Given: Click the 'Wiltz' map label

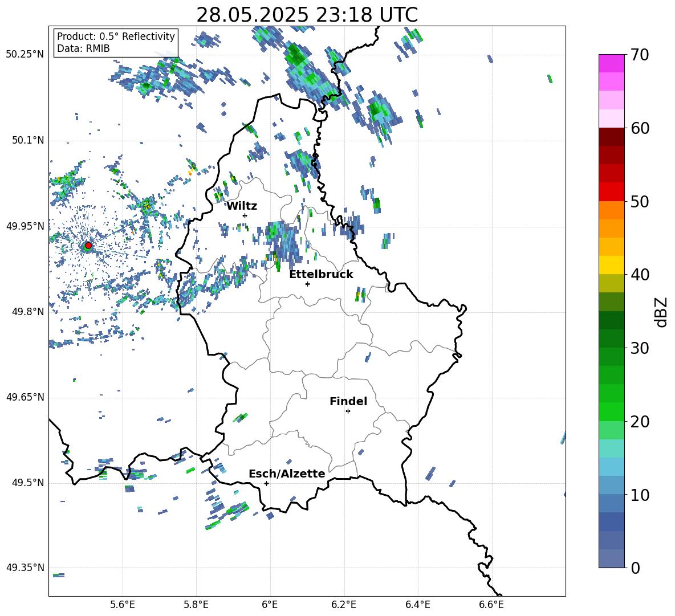Looking at the screenshot, I should point(242,206).
